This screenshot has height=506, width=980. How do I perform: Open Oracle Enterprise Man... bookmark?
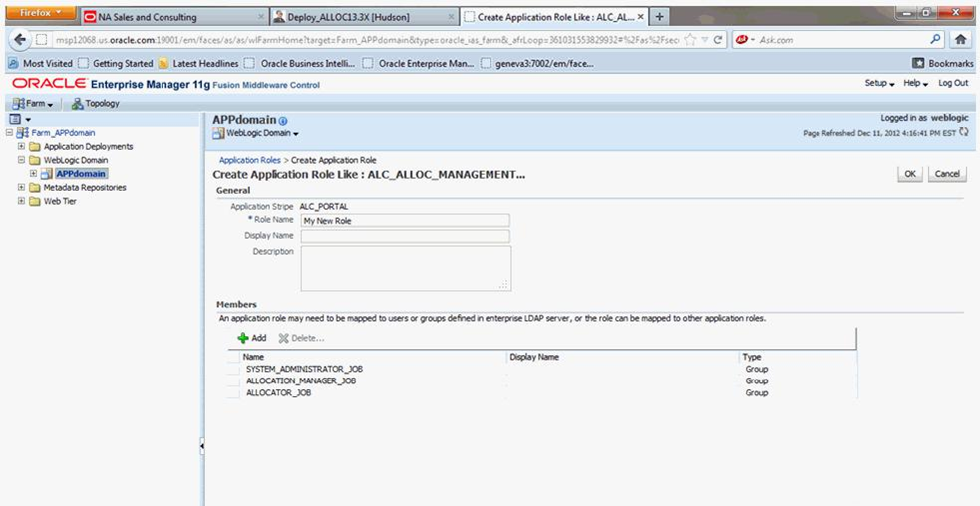[x=420, y=63]
